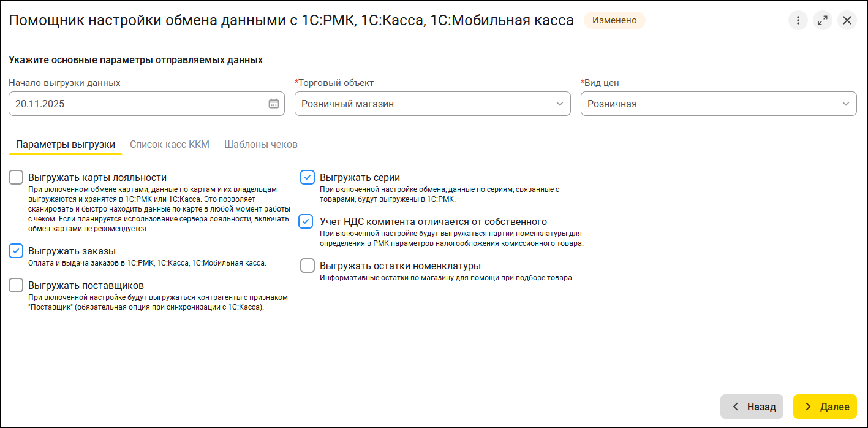Enable Выгружать остатки номенклатуры checkbox
This screenshot has height=428, width=868.
click(307, 266)
